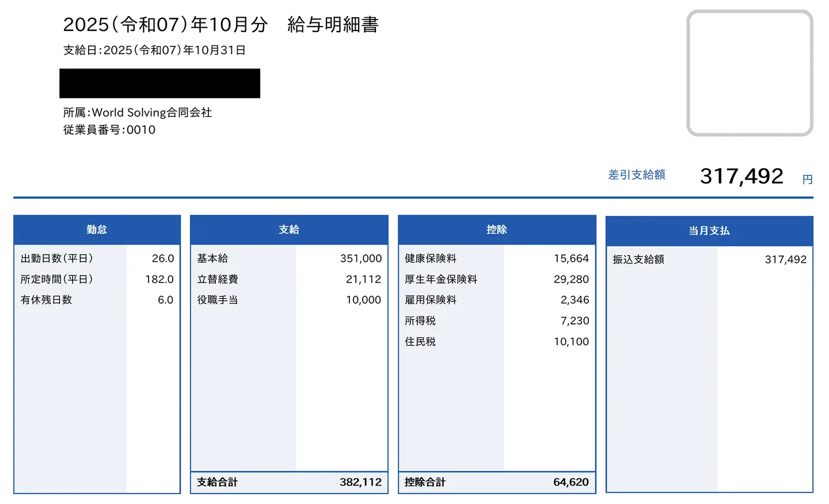The width and height of the screenshot is (829, 504).
Task: Select the "有休残日数" row label
Action: (46, 300)
